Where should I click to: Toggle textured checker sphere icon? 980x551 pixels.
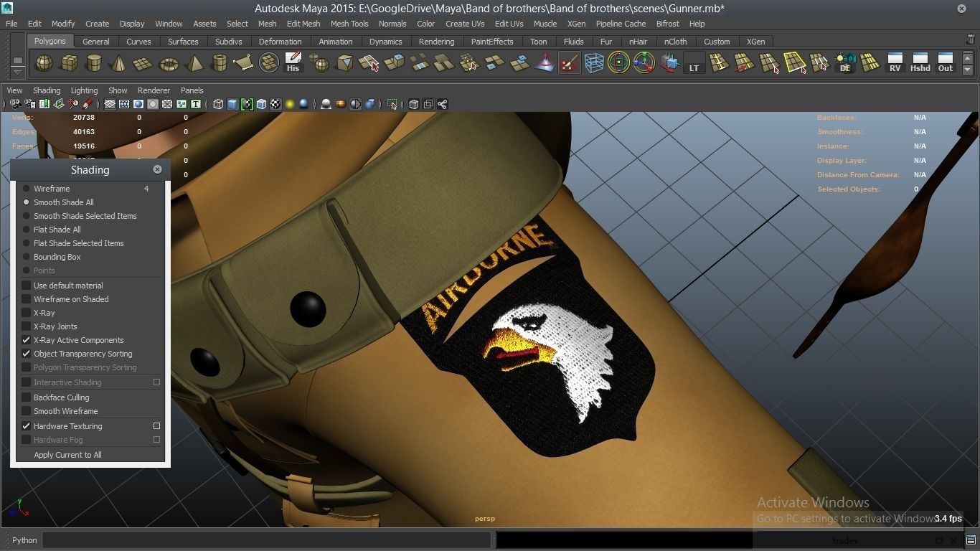(275, 105)
